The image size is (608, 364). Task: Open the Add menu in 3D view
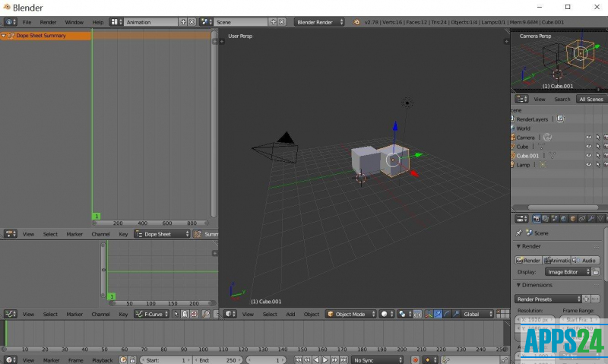click(290, 314)
